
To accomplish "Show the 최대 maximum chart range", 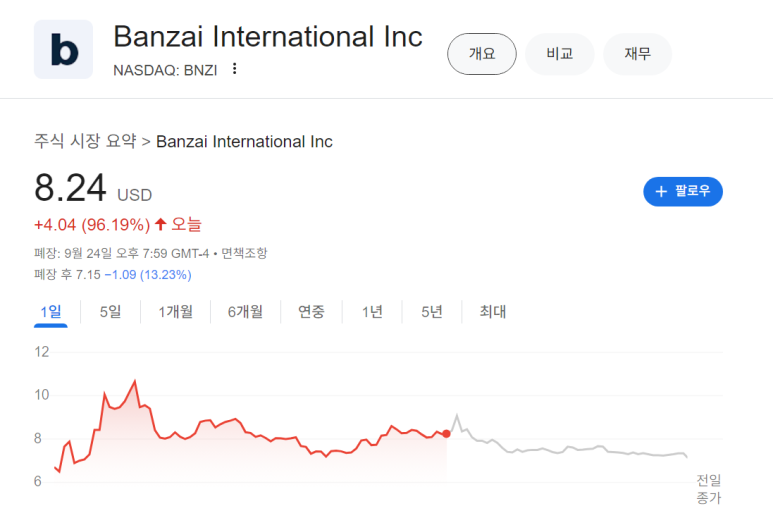I will coord(493,312).
